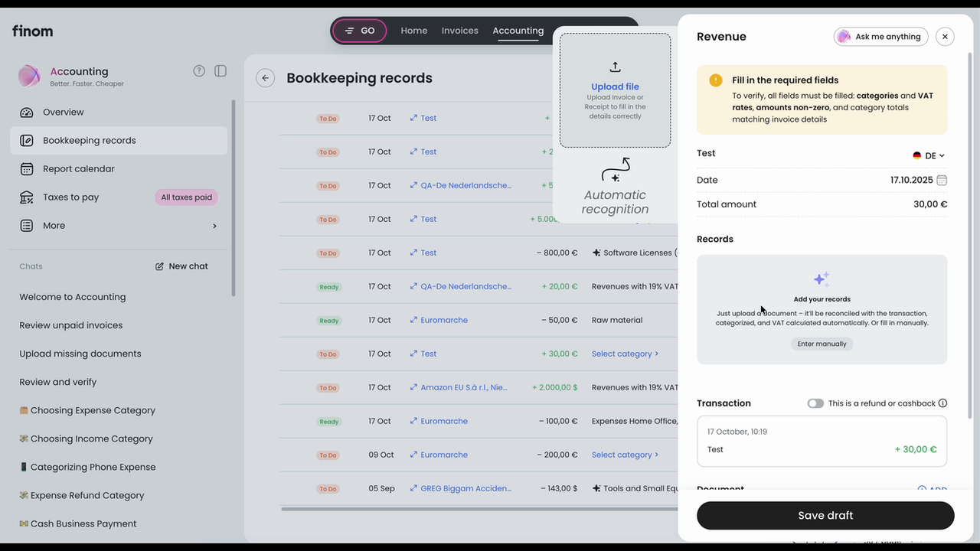Expand the More menu chevron
Image resolution: width=980 pixels, height=551 pixels.
click(214, 226)
